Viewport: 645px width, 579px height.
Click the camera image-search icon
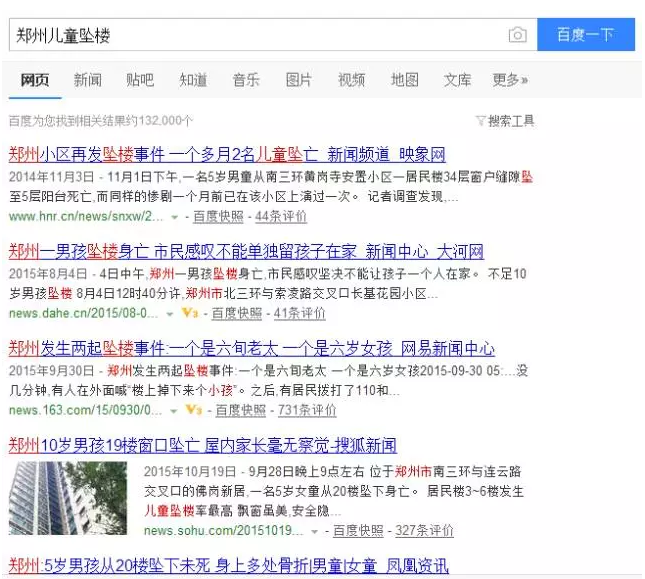coord(517,35)
